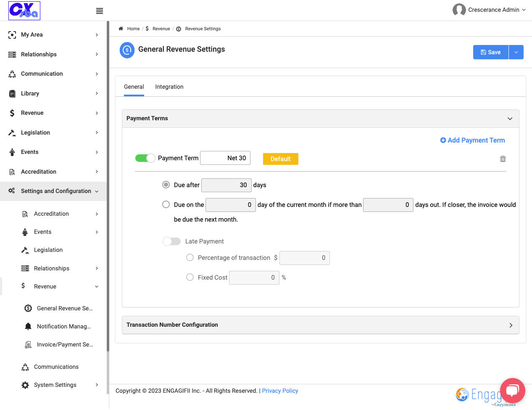Image resolution: width=532 pixels, height=410 pixels.
Task: Click the System Settings gear icon
Action: click(25, 385)
